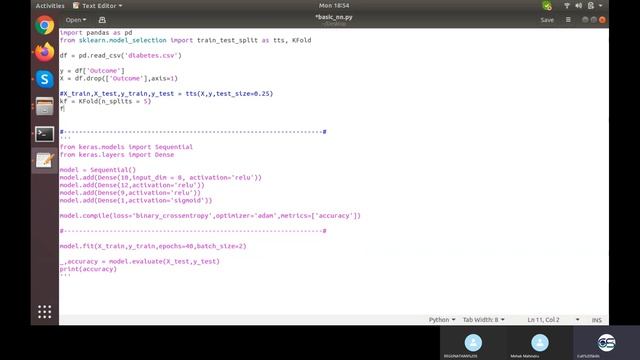Open the Terminal from the dock

pos(44,134)
